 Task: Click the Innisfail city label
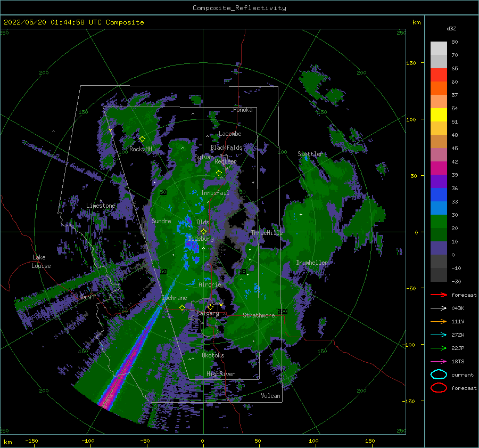point(215,193)
